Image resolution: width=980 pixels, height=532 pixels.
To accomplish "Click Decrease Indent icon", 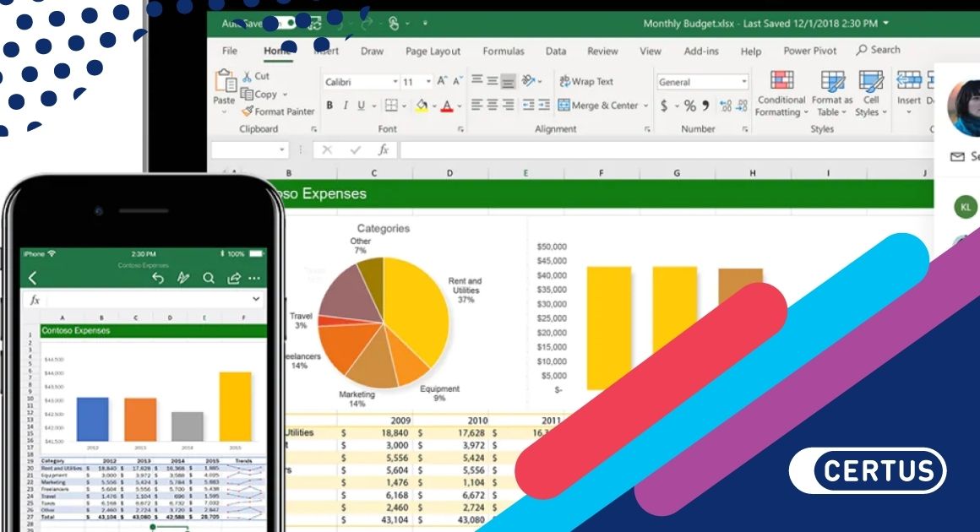I will pyautogui.click(x=528, y=105).
